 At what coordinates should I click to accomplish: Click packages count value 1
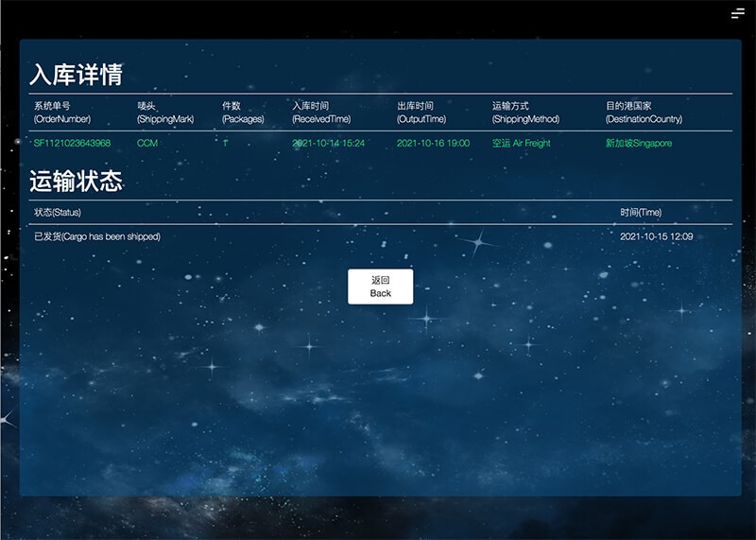[x=225, y=144]
